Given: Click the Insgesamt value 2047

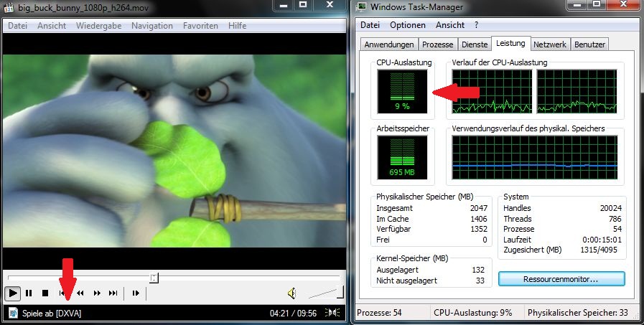Looking at the screenshot, I should tap(479, 208).
